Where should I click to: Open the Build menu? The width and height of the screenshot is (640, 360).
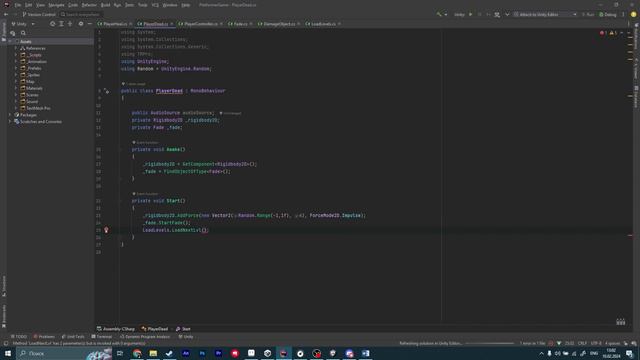tap(105, 5)
